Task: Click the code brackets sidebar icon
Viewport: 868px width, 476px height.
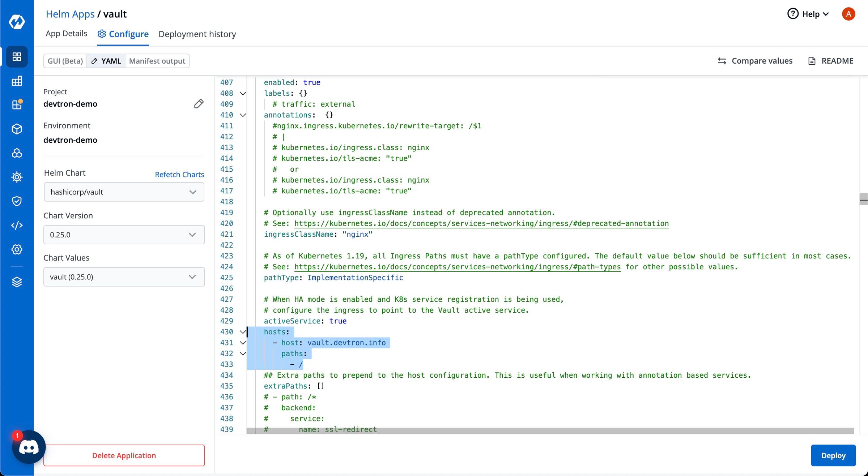Action: [17, 225]
